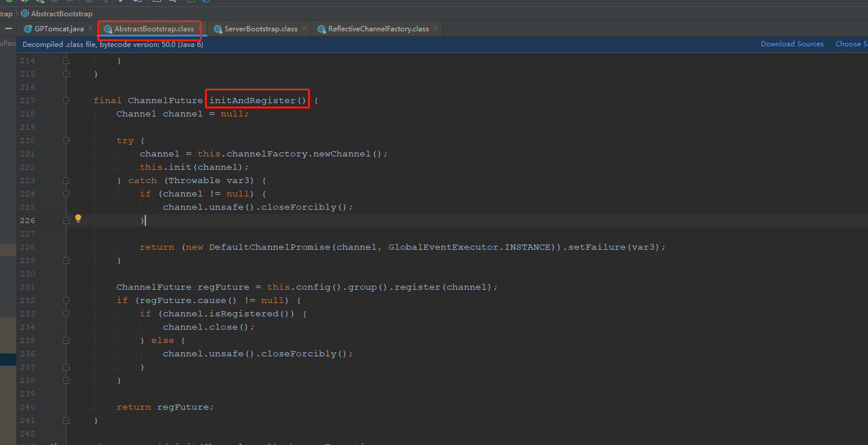The height and width of the screenshot is (445, 868).
Task: Collapse the try block at line 220
Action: coord(66,141)
